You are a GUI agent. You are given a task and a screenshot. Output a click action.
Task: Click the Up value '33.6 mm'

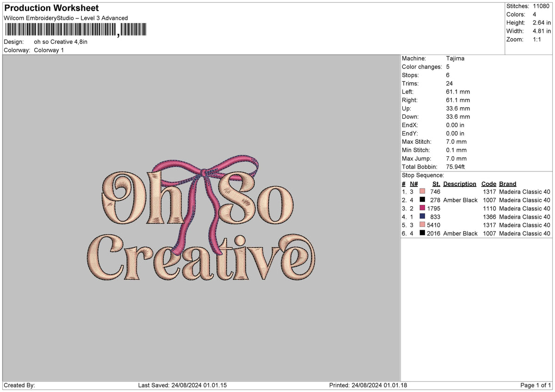pos(458,108)
